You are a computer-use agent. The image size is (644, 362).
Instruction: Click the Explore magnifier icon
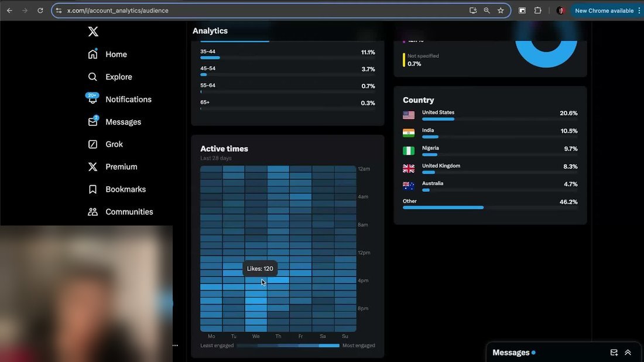(93, 77)
